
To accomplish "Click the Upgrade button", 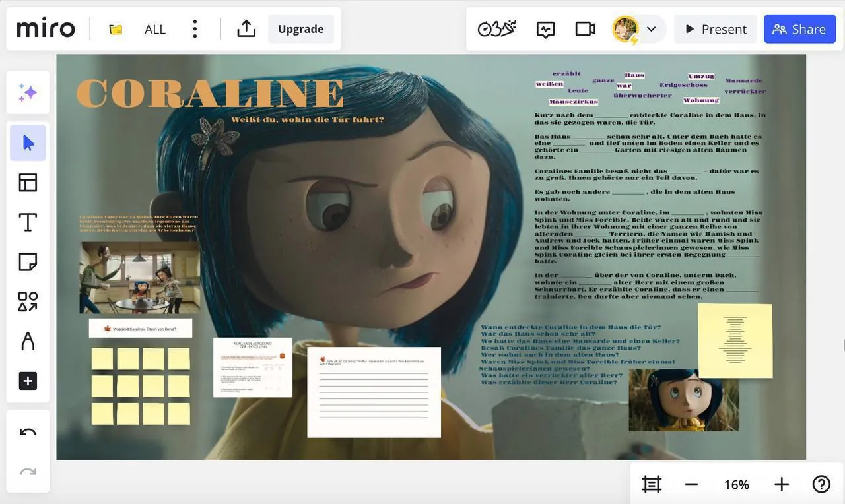I will [301, 29].
